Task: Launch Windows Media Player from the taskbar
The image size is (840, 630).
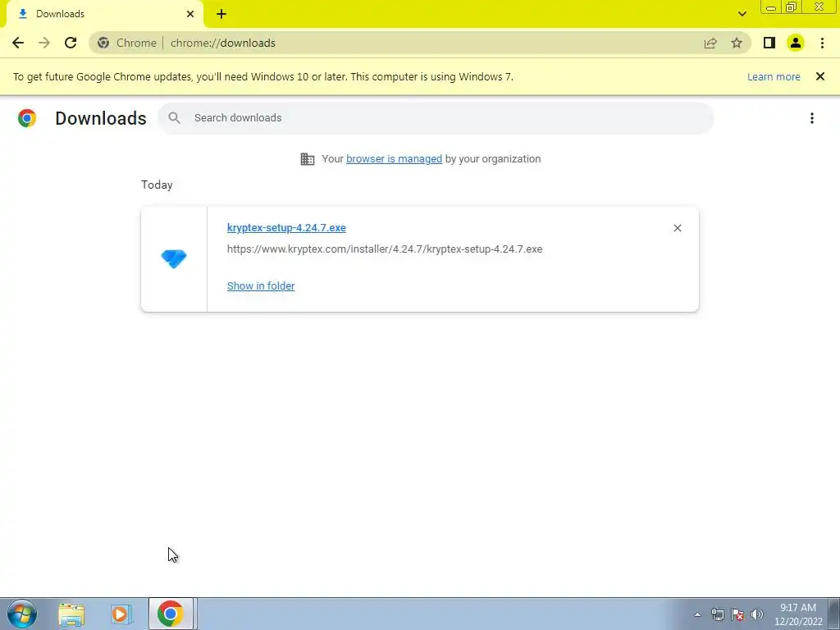Action: pyautogui.click(x=121, y=614)
